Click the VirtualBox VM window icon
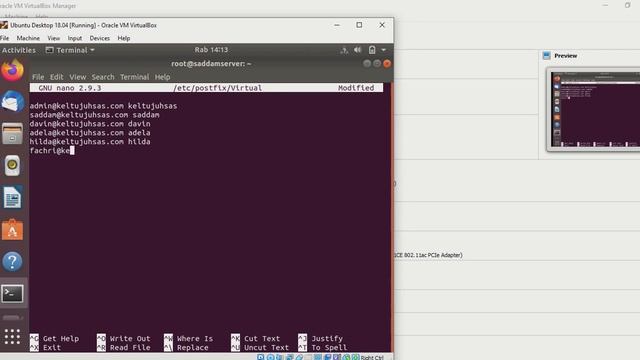This screenshot has height=360, width=640. tap(4, 25)
